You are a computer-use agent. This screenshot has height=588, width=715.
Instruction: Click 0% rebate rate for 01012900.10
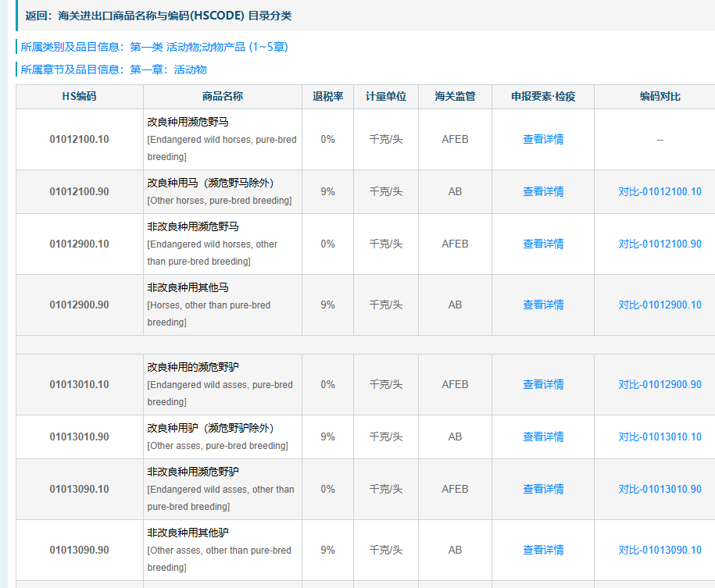(x=328, y=244)
